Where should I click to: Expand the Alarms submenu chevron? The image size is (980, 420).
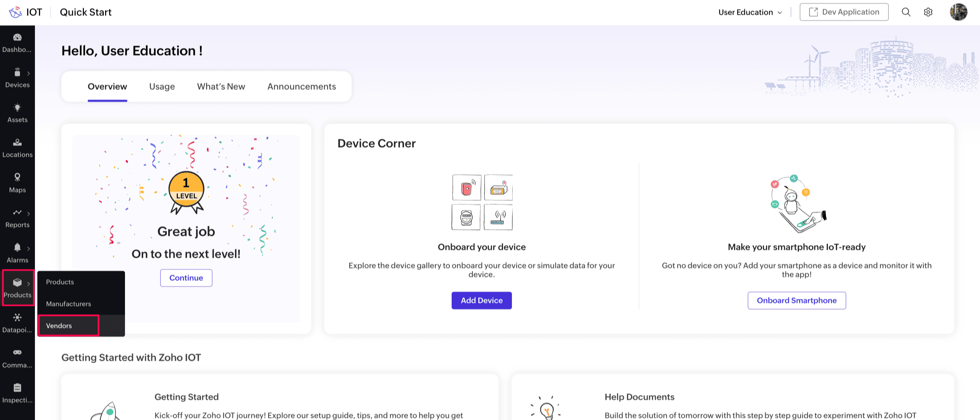click(x=28, y=249)
